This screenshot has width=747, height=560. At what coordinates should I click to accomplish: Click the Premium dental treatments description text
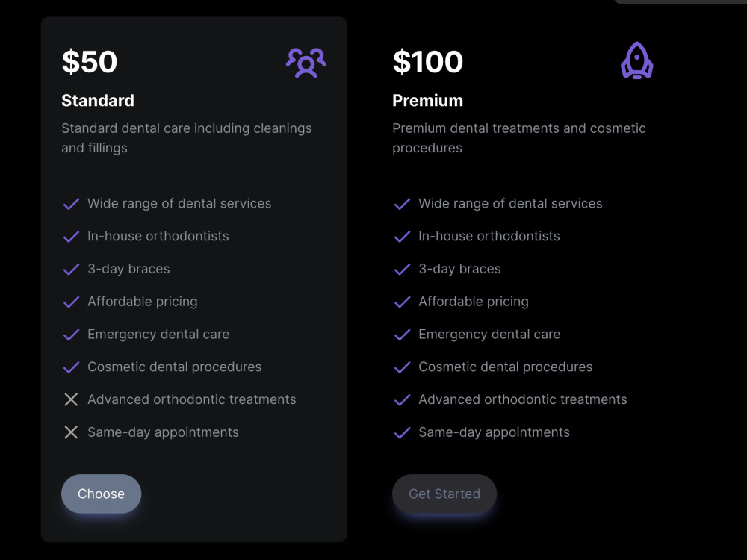click(519, 138)
